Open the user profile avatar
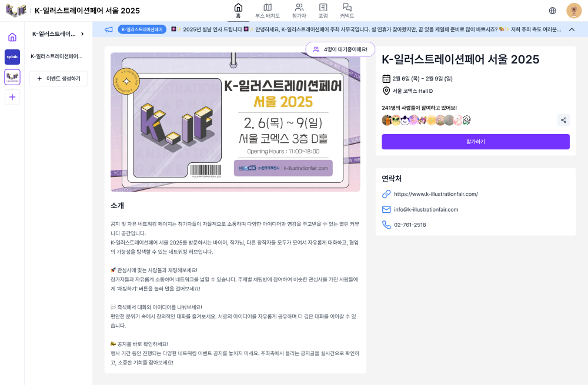 tap(574, 11)
